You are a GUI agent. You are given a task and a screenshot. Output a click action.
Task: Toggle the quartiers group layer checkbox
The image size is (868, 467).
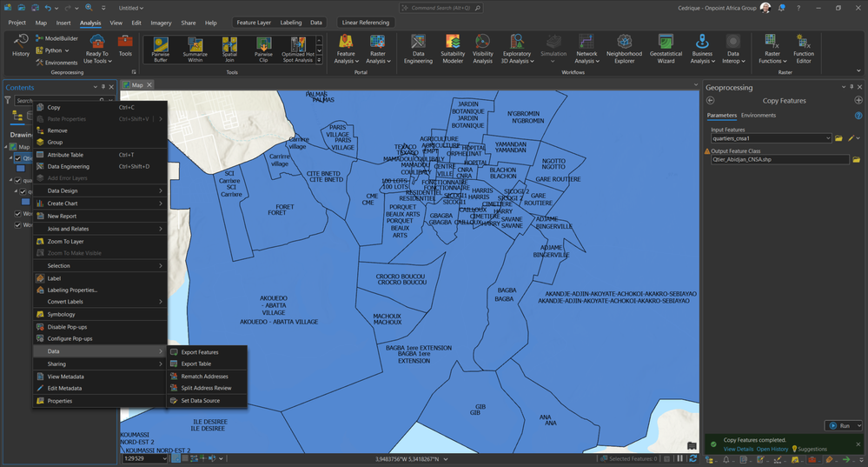click(19, 181)
